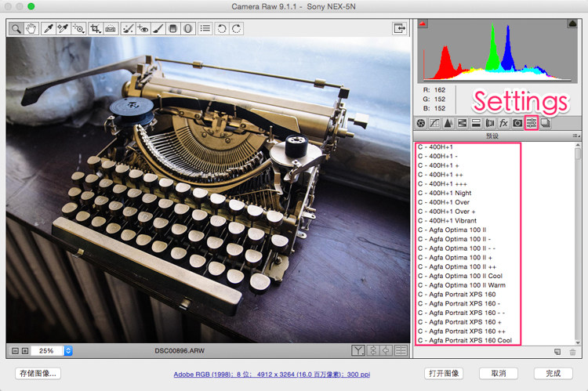Select the Straighten tool
The width and height of the screenshot is (588, 391).
(111, 28)
